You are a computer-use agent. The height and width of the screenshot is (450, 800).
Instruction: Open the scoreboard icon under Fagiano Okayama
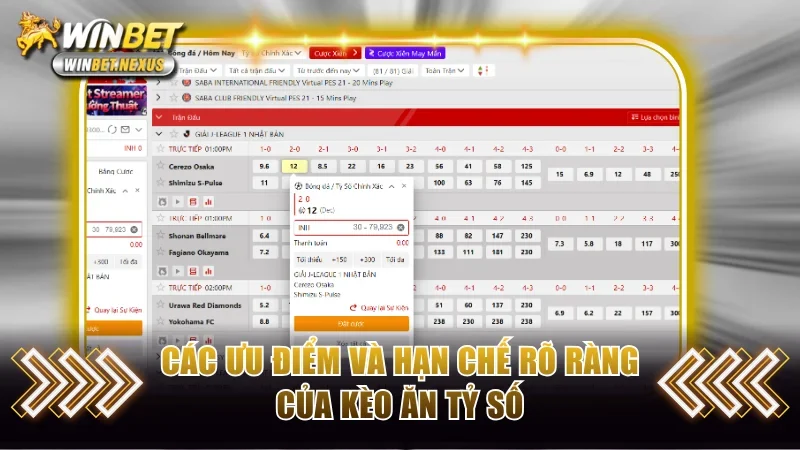coord(193,271)
